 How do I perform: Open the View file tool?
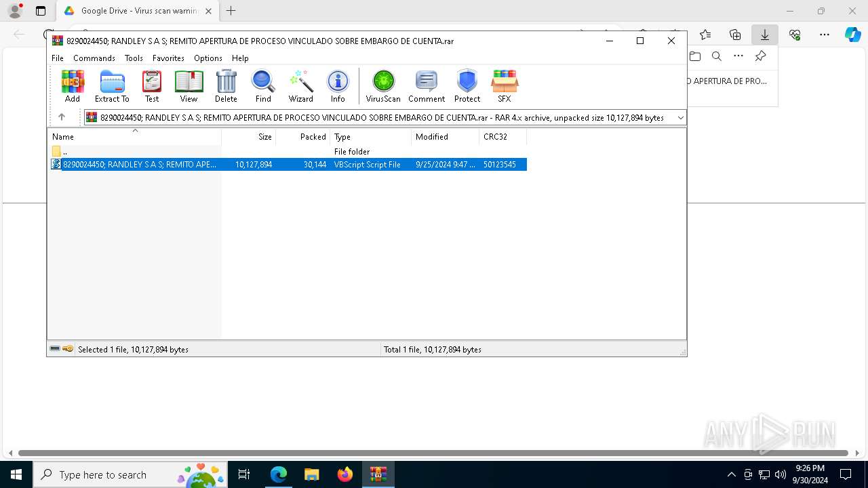189,86
